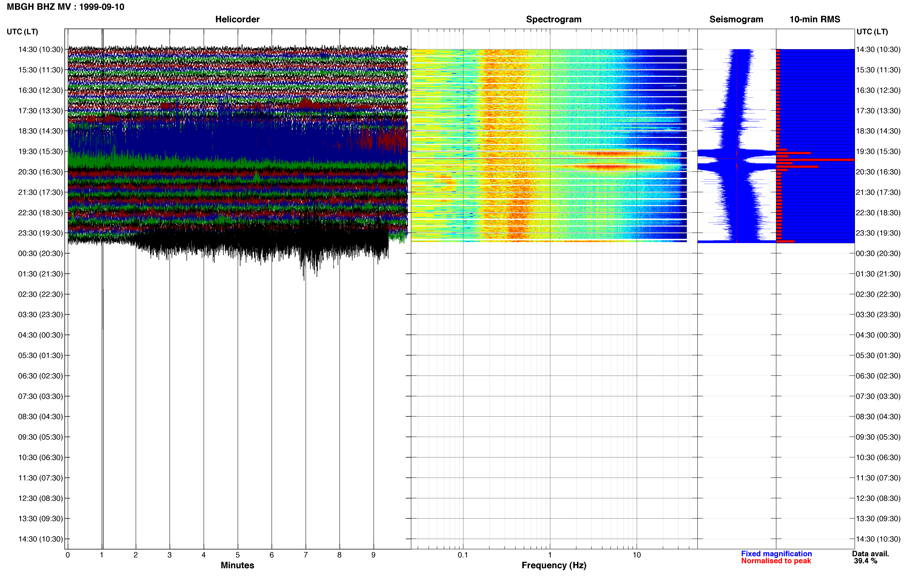Click the 10-min RMS heading
924x578 pixels.
(815, 19)
